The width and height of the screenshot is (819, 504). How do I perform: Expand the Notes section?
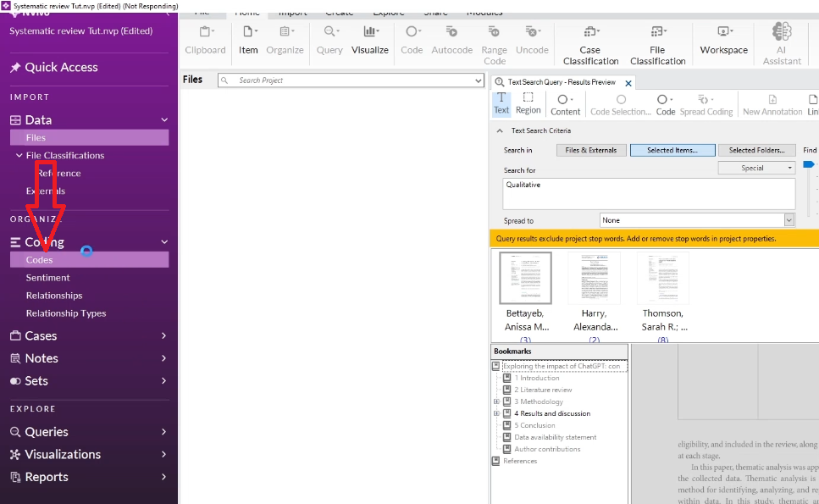click(164, 358)
